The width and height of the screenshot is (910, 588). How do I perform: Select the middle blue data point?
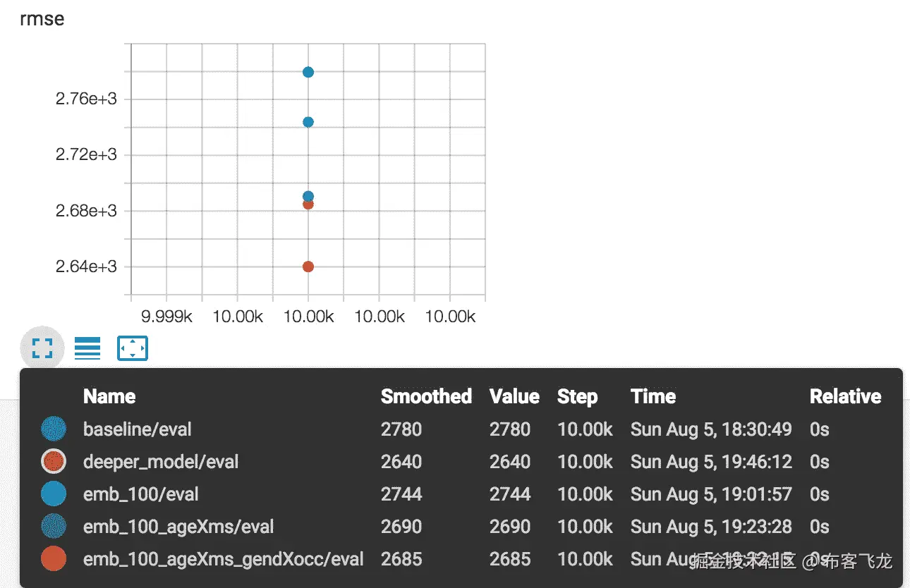308,122
